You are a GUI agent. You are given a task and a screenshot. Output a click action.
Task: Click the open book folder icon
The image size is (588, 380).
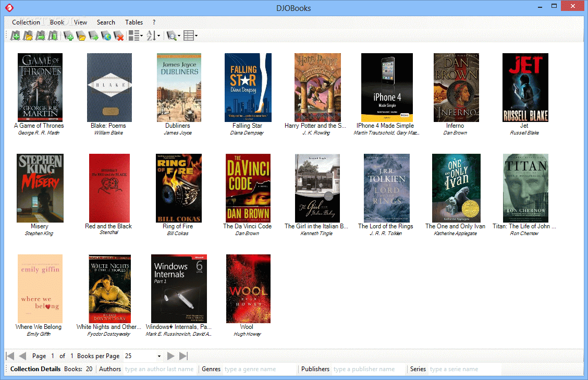(x=81, y=35)
